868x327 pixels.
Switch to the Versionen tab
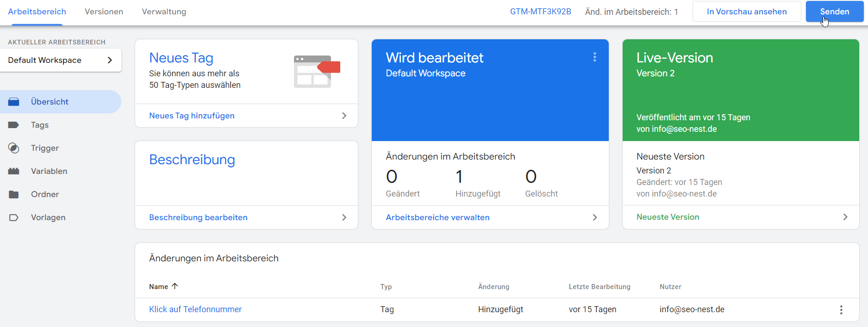click(104, 12)
